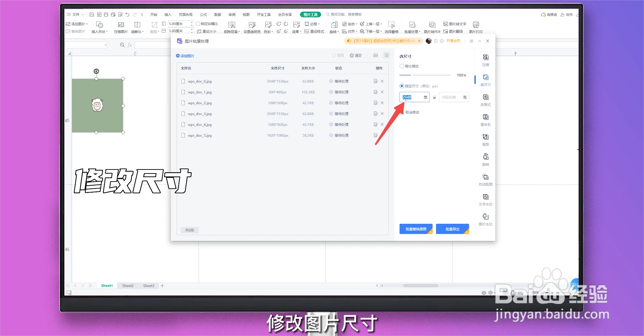
Task: Click the 批量替换原图 button
Action: [416, 229]
